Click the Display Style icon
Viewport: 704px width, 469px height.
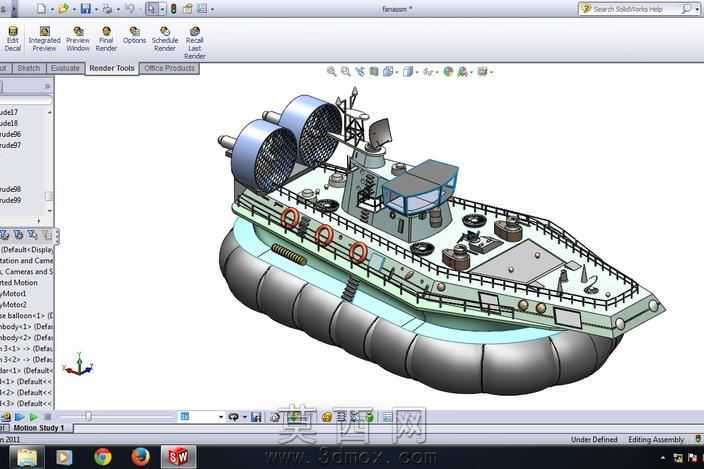click(x=408, y=71)
